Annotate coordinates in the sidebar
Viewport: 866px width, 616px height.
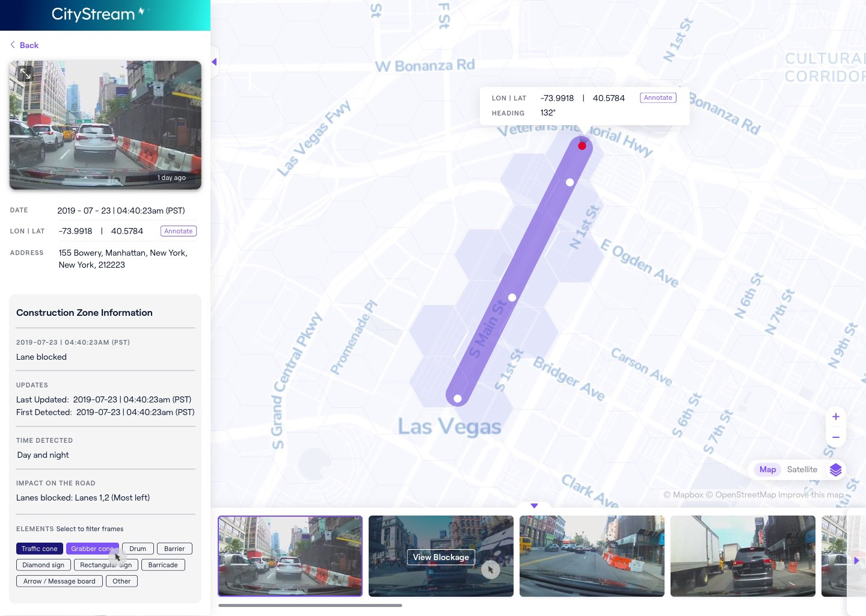179,231
